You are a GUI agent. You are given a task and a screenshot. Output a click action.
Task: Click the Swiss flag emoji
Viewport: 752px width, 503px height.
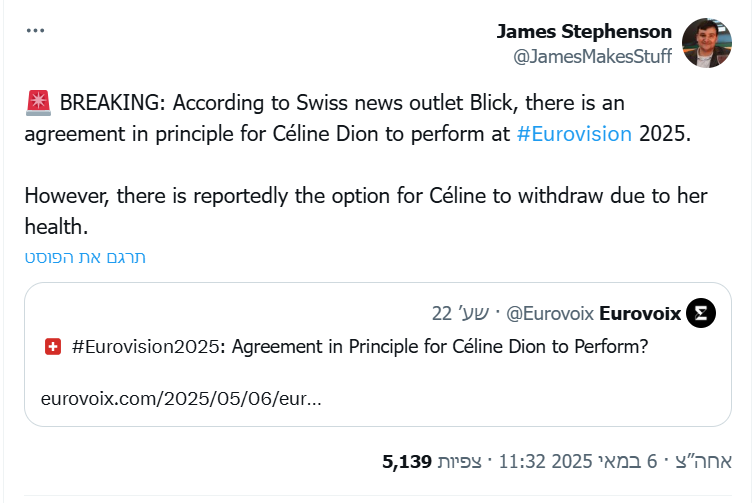53,347
